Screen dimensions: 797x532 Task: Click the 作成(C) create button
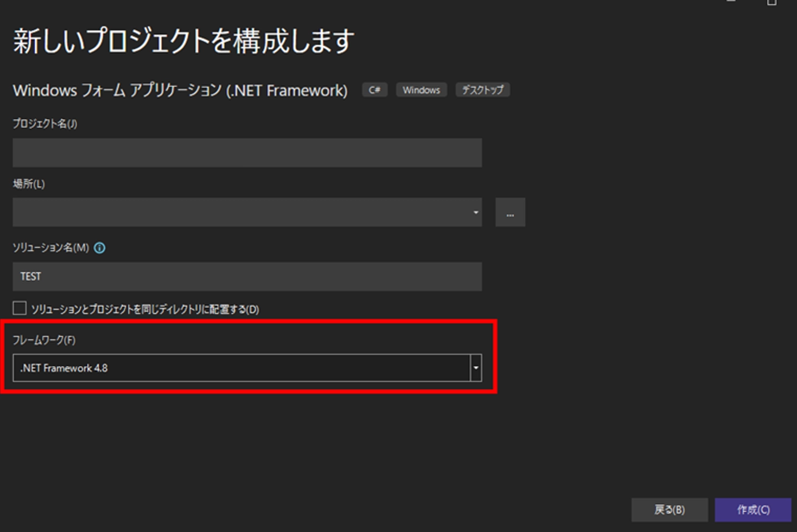753,510
